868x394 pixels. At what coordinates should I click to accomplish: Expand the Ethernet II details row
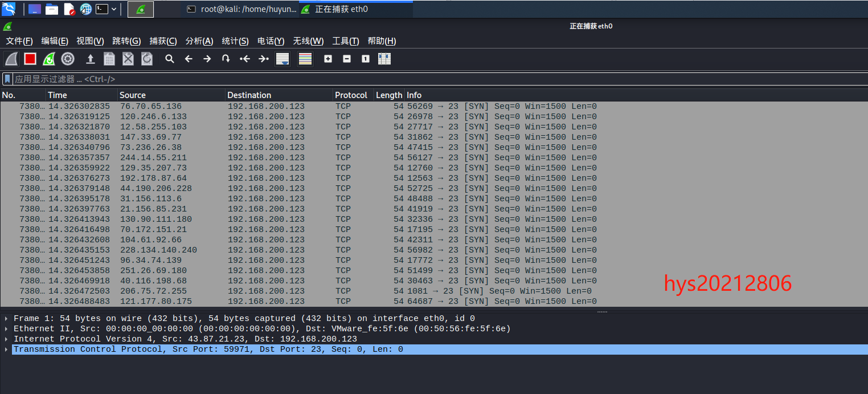(6, 329)
